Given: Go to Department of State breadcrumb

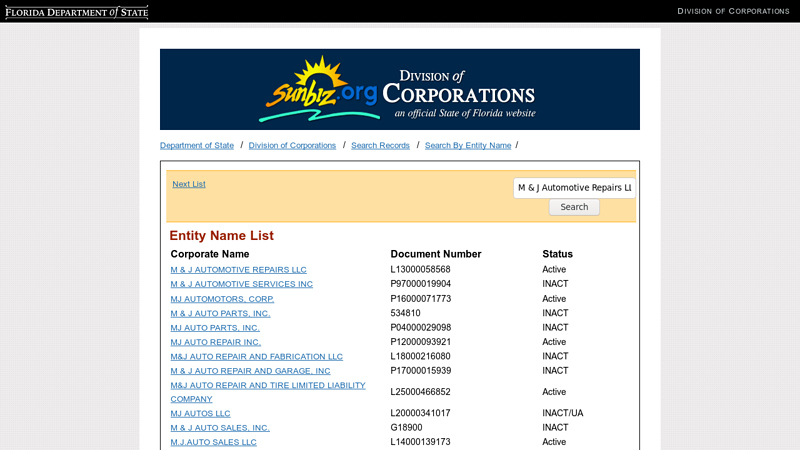Looking at the screenshot, I should pos(197,145).
